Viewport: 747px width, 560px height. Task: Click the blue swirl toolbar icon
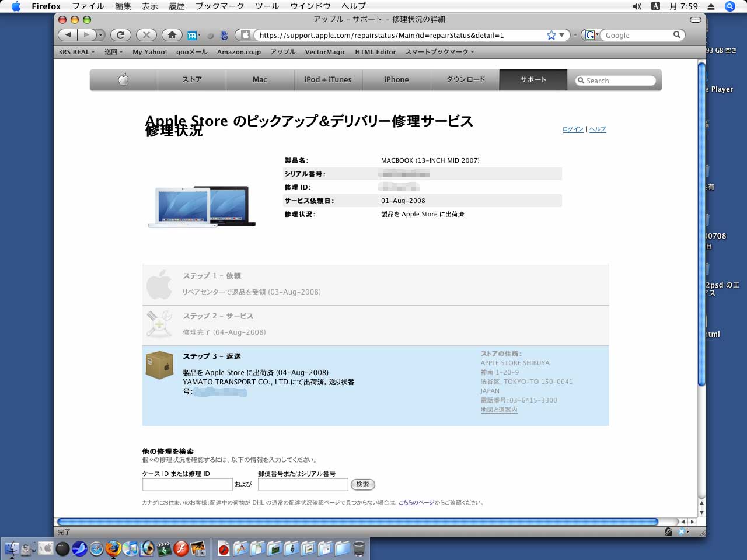224,36
